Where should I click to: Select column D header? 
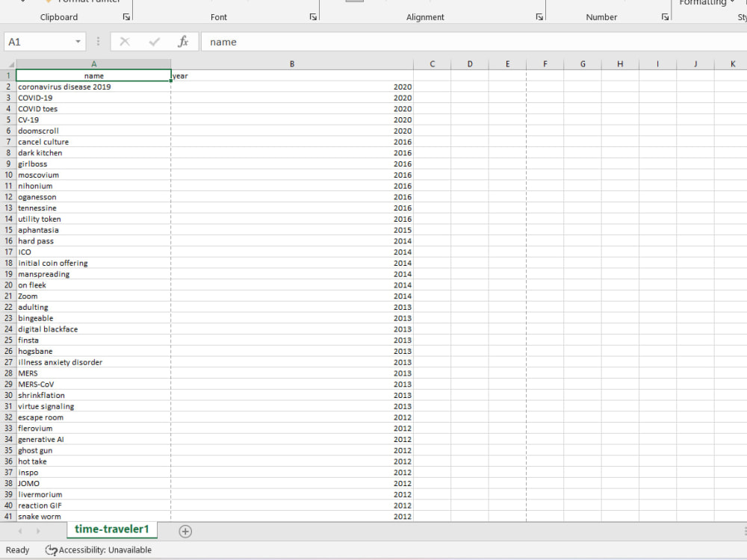coord(470,63)
